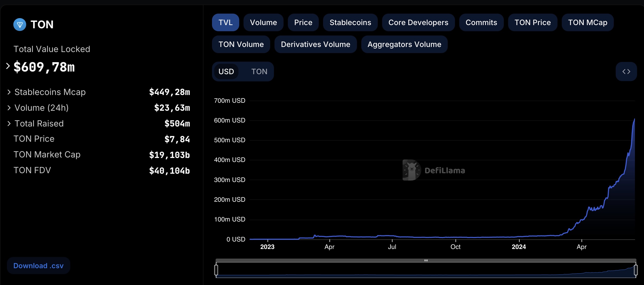This screenshot has height=285, width=644.
Task: Expand Volume (24h) details
Action: pyautogui.click(x=9, y=108)
